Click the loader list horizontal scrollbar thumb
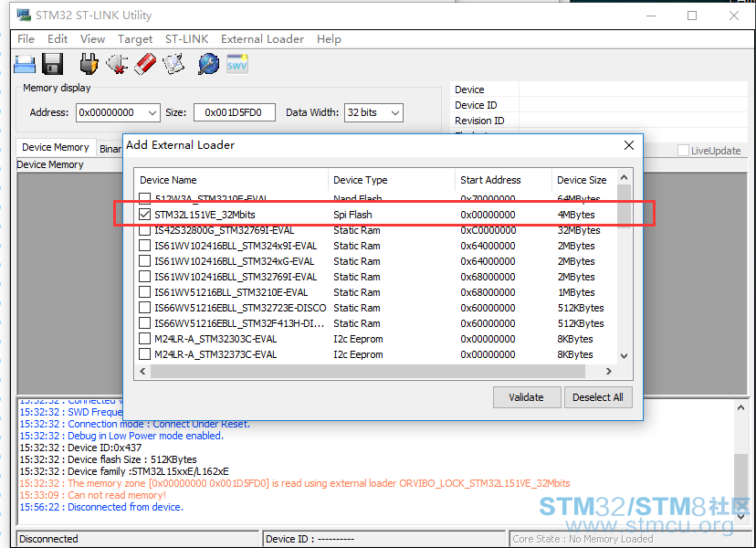This screenshot has height=548, width=756. click(368, 371)
